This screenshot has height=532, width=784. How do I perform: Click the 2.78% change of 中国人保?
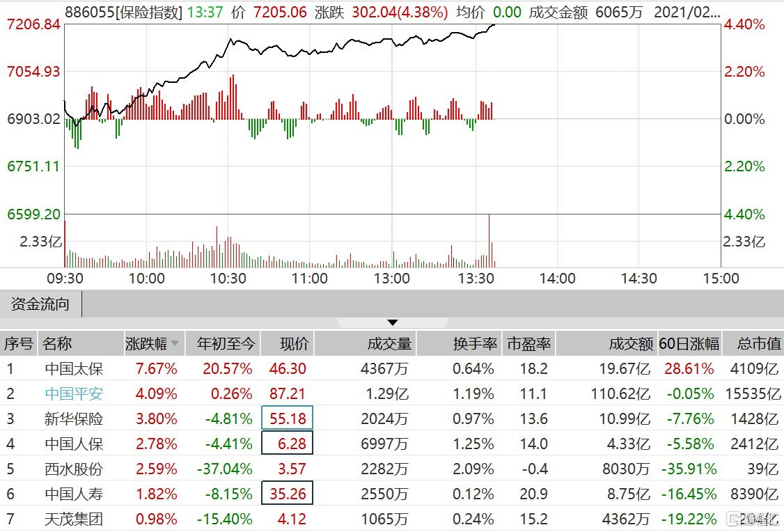[157, 444]
